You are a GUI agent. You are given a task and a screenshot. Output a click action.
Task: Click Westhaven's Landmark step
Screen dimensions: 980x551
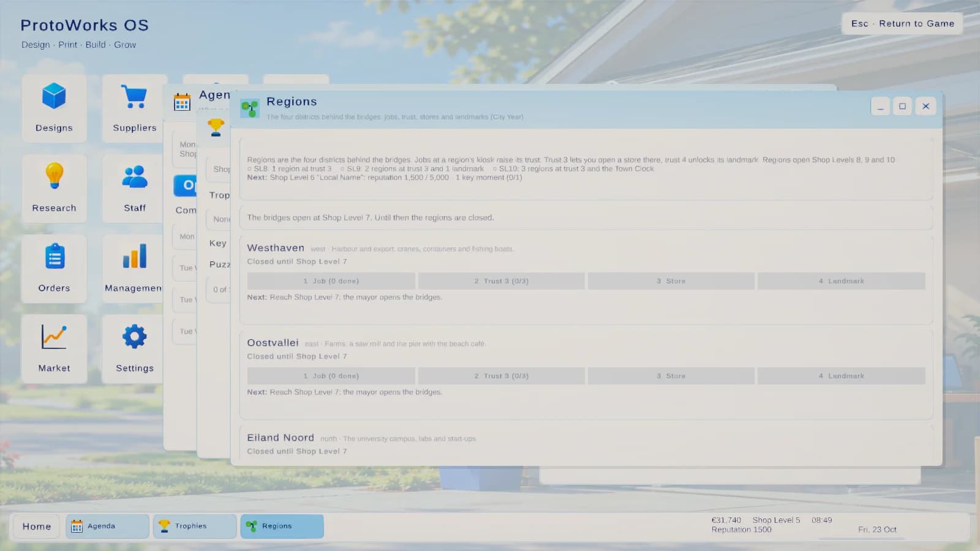click(x=842, y=281)
